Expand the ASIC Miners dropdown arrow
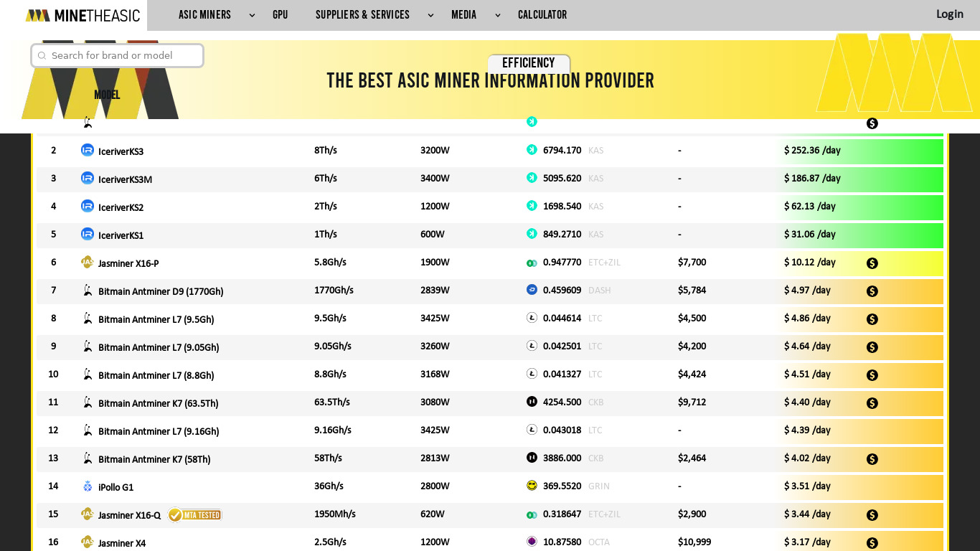The image size is (980, 551). [x=252, y=15]
